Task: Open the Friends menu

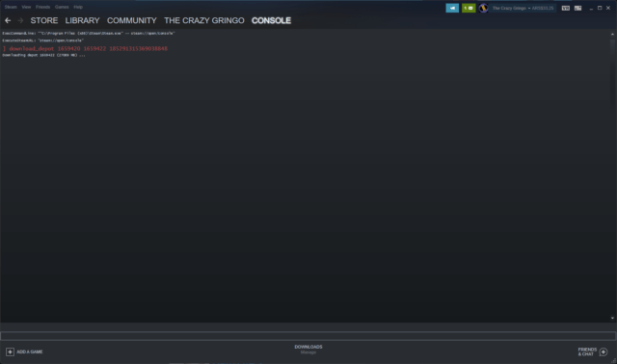Action: click(x=42, y=7)
